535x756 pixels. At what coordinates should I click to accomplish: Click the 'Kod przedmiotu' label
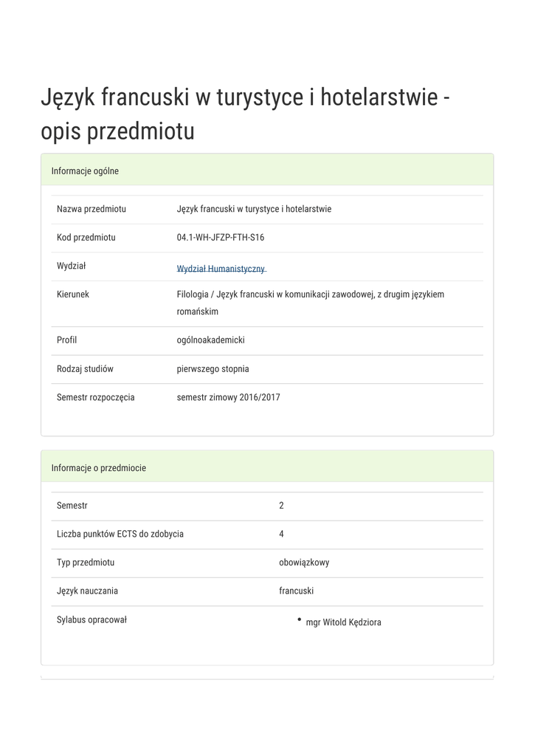(x=86, y=238)
